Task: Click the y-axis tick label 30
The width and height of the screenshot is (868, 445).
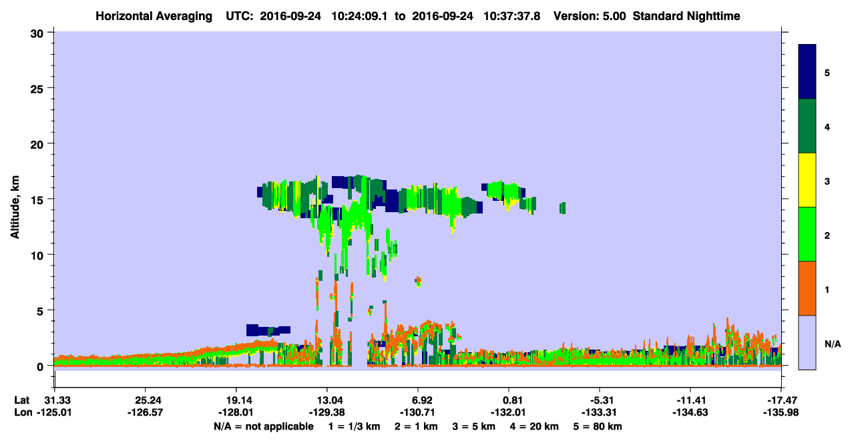Action: pos(39,33)
